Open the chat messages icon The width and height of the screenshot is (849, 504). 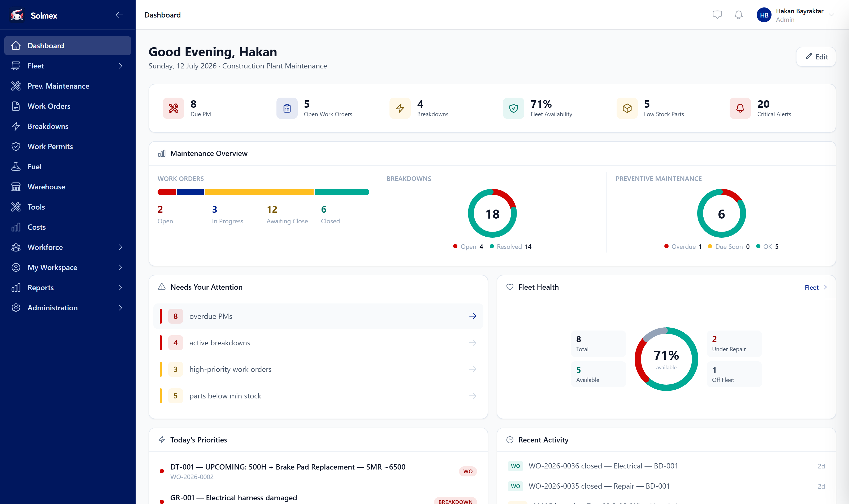point(717,15)
